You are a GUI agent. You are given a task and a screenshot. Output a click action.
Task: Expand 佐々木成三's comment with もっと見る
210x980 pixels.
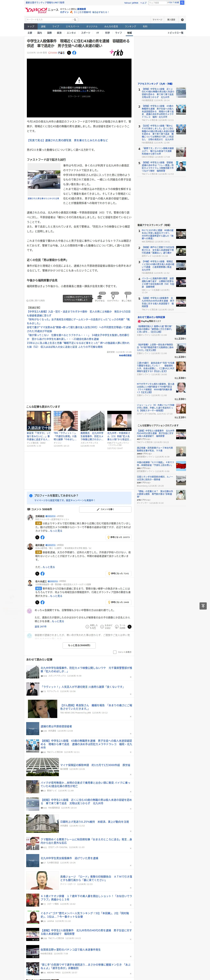[56, 596]
